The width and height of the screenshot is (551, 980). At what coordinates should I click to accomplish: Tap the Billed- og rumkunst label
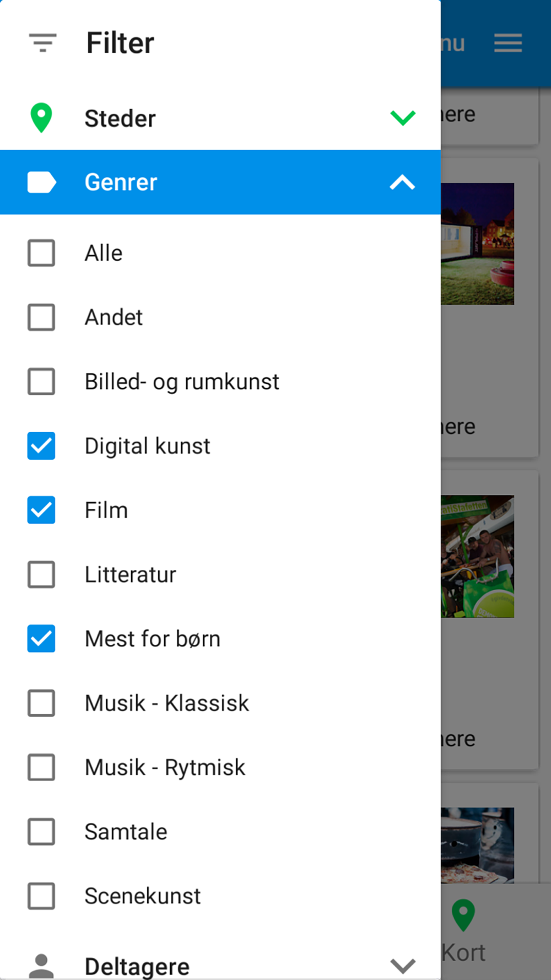[x=182, y=382]
